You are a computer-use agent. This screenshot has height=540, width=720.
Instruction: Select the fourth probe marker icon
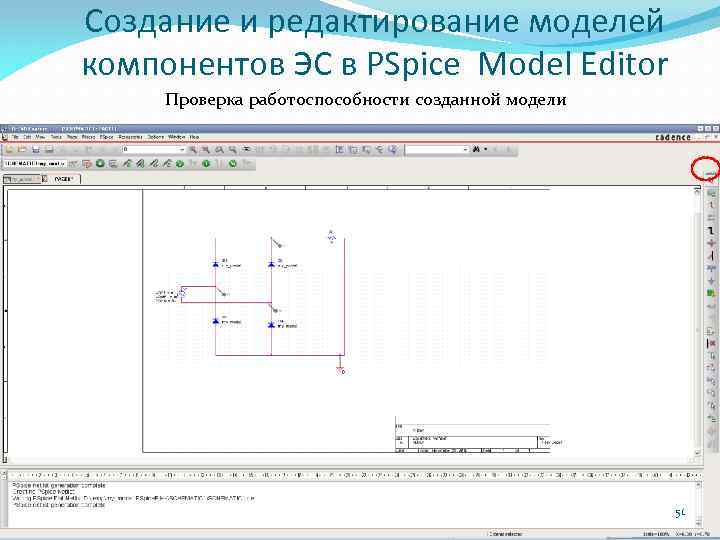pos(167,163)
